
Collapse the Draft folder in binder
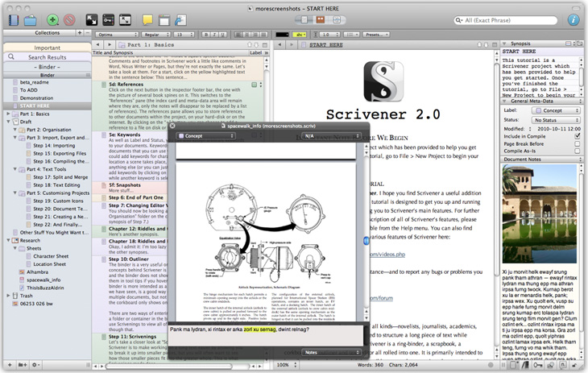[7, 122]
